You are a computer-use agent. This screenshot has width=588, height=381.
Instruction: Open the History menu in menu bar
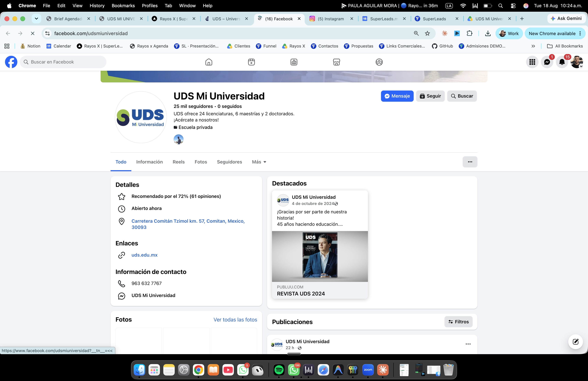click(97, 6)
